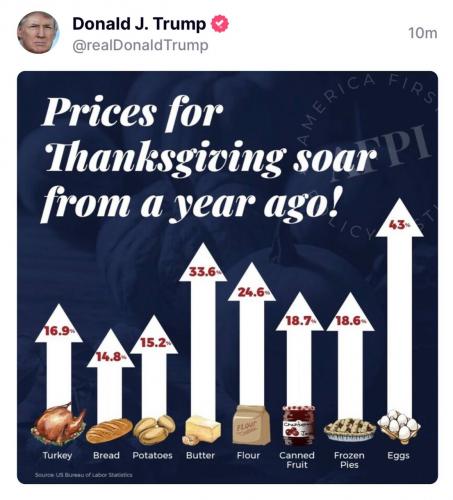
Task: Click the turkey illustration
Action: click(58, 424)
